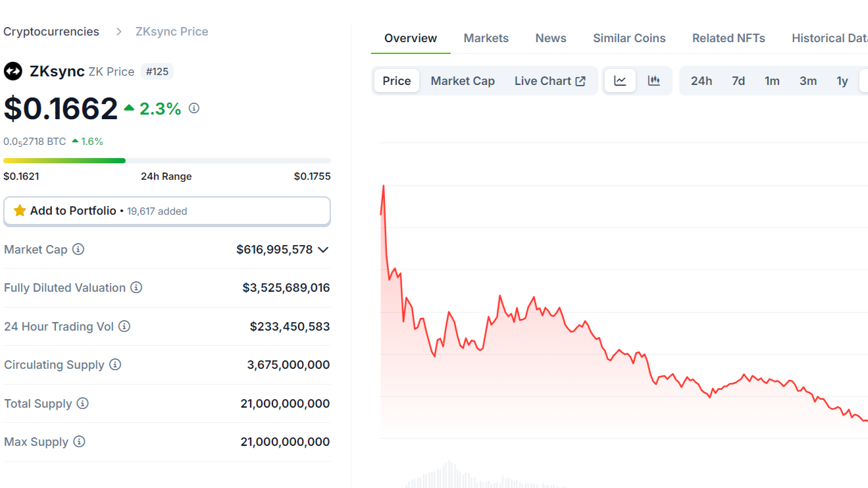Click the info icon beside the price change
Image resolution: width=868 pixels, height=488 pixels.
(x=193, y=107)
